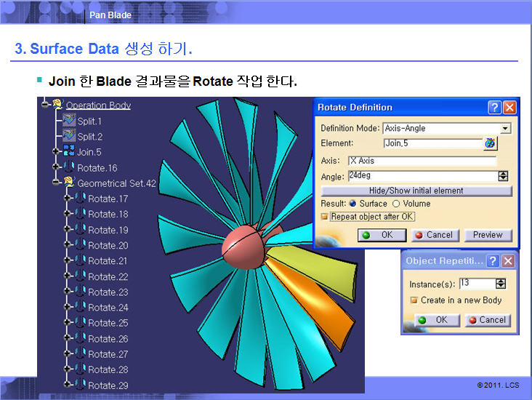Expand the Rotate.20 tree node
The image size is (532, 400).
pos(68,245)
